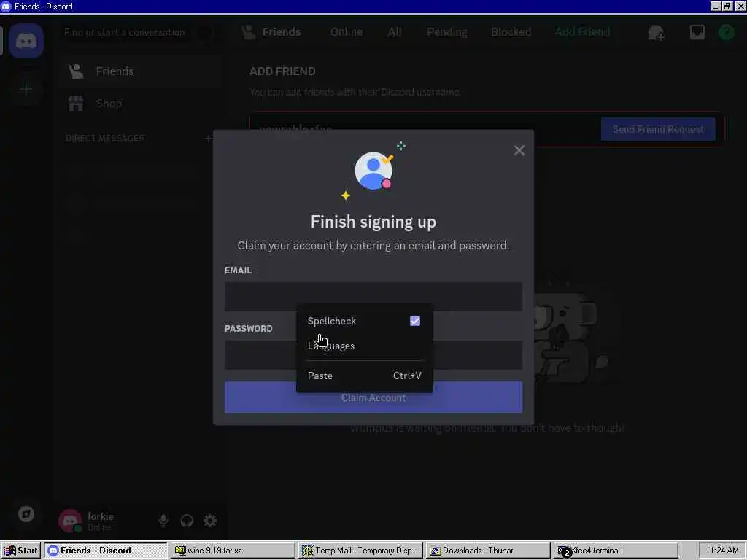
Task: Switch to Xfce4-terminal taskbar window
Action: coord(616,551)
